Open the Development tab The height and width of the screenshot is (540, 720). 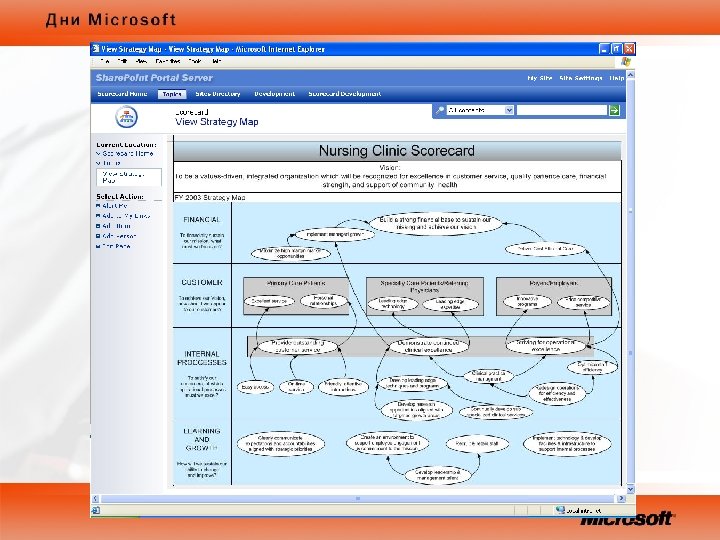click(x=274, y=94)
